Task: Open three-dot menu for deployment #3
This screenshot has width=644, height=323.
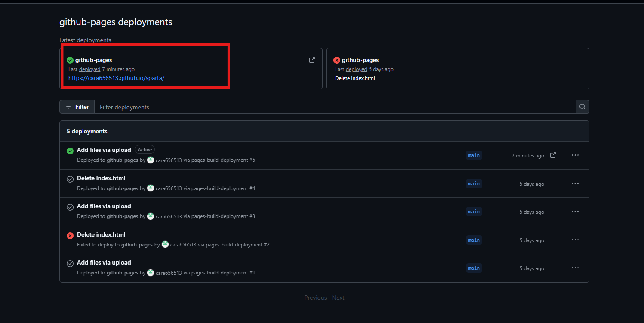Action: [x=575, y=212]
